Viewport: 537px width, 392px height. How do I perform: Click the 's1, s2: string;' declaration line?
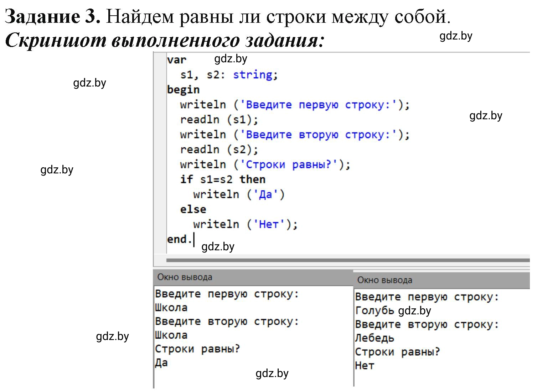[229, 75]
